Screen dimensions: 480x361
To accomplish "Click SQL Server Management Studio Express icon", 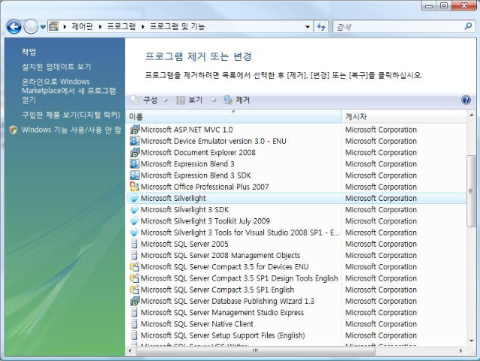I will coord(134,312).
